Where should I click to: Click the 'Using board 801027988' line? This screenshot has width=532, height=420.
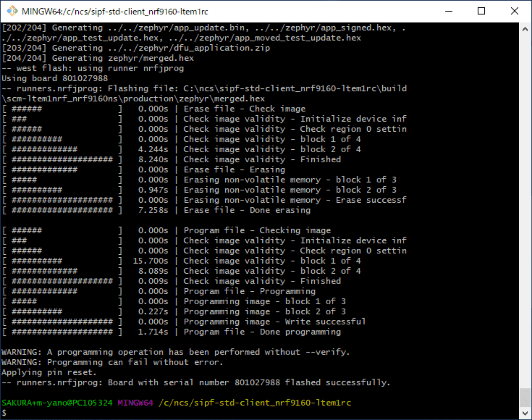(55, 78)
